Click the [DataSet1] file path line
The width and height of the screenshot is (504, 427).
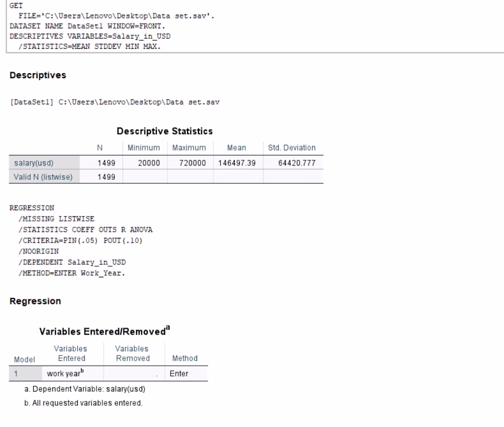tap(115, 102)
